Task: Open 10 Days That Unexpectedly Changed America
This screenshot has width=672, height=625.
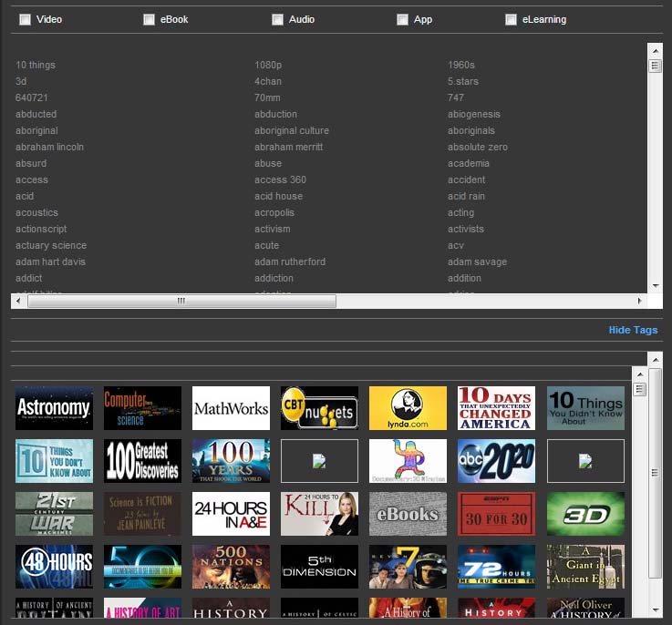Action: pyautogui.click(x=496, y=408)
